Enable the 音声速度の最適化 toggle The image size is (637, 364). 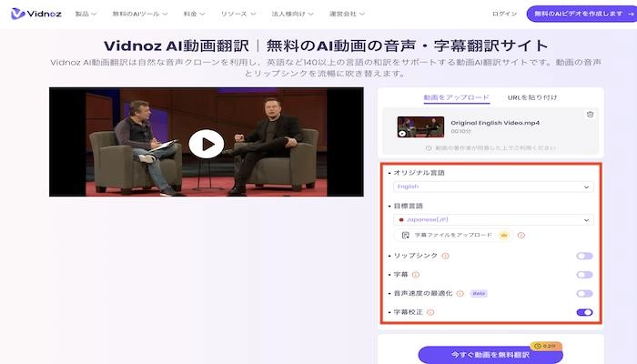[x=584, y=293]
